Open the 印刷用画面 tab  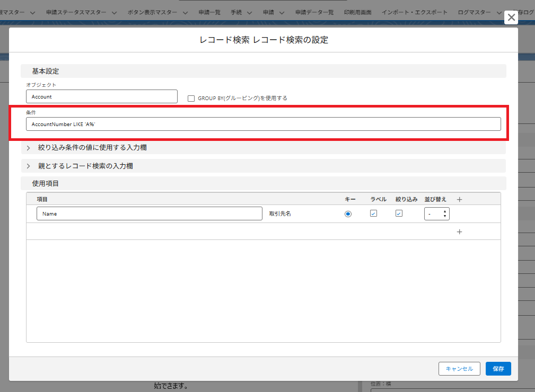357,12
